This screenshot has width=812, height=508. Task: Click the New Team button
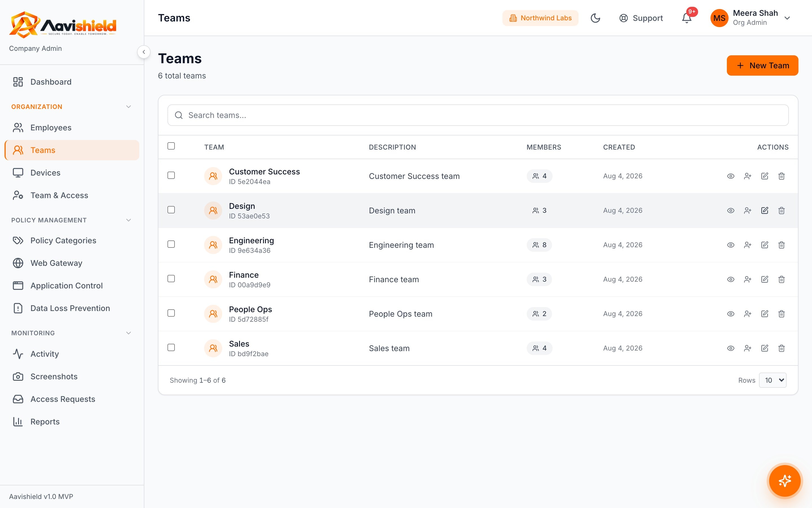pyautogui.click(x=762, y=65)
